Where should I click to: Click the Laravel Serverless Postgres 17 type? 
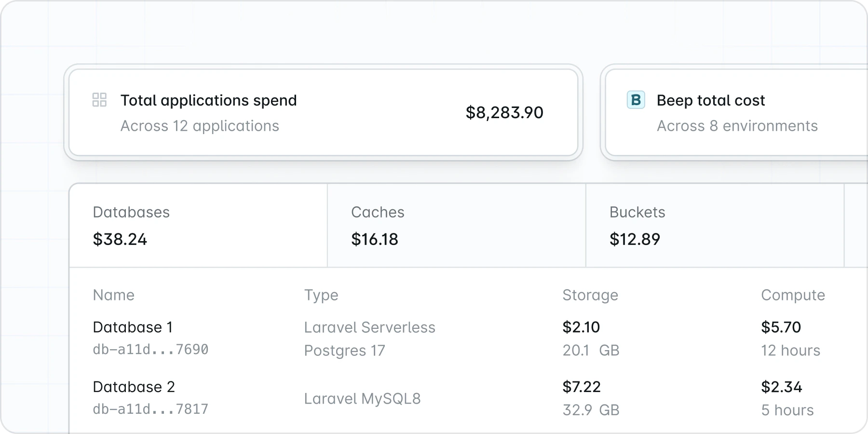click(369, 339)
